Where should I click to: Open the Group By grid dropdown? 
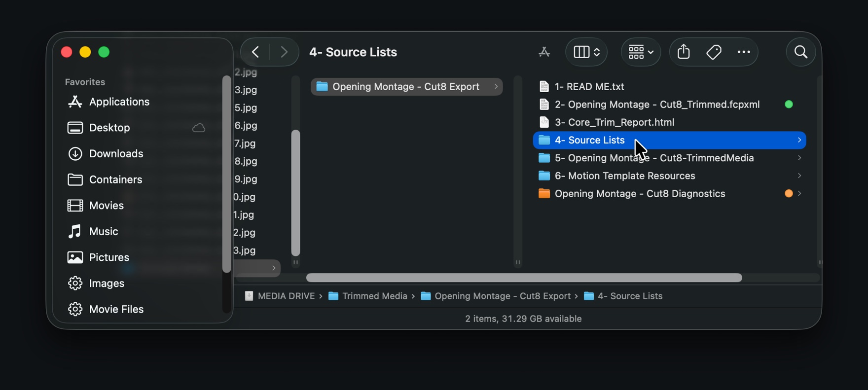[641, 52]
